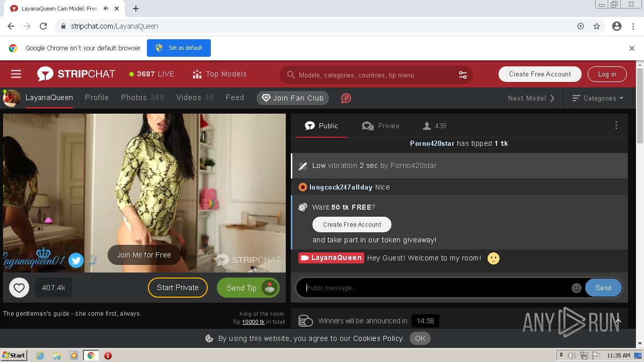644x362 pixels.
Task: Click the install plus icon in address bar
Action: [x=581, y=26]
